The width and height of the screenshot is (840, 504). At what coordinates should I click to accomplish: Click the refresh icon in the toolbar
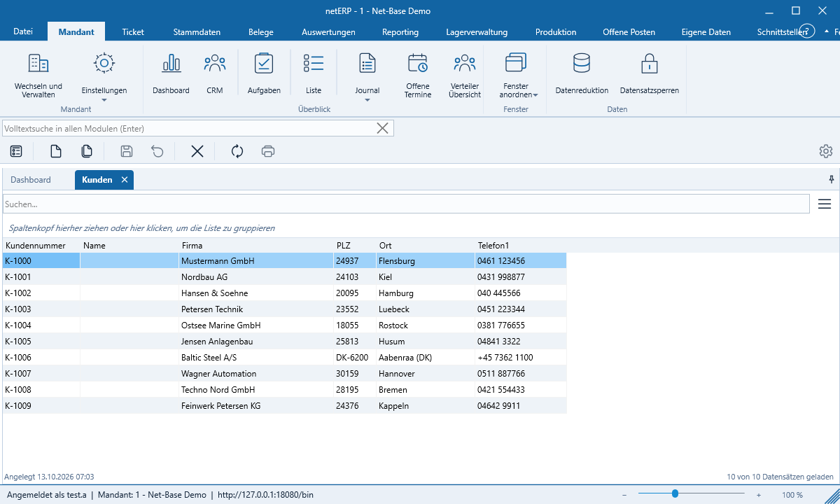click(x=237, y=151)
